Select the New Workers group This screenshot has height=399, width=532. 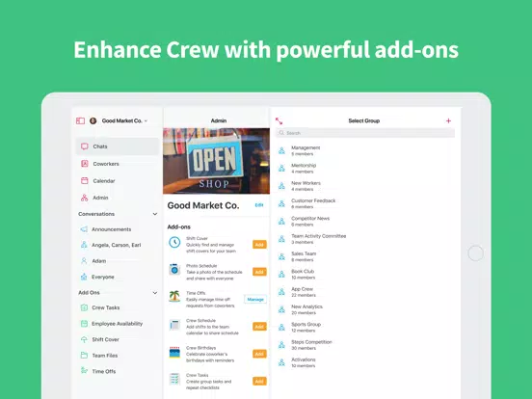[x=365, y=186]
